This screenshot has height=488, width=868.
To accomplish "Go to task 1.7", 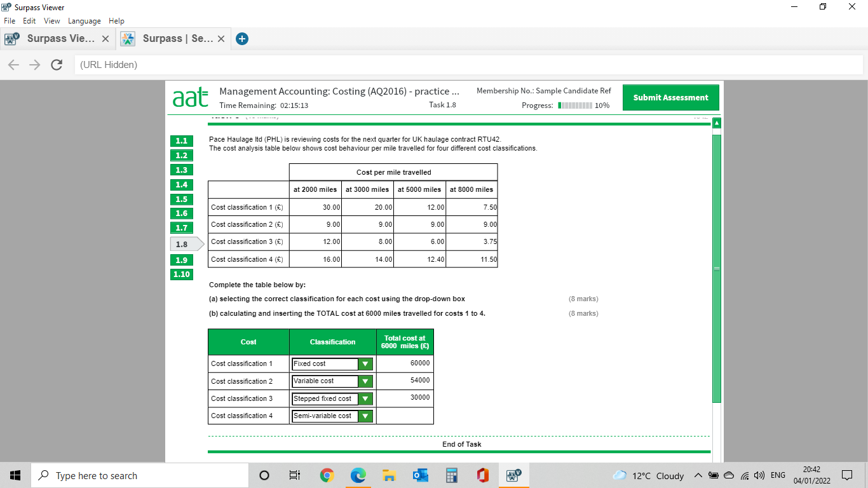I will click(x=182, y=228).
